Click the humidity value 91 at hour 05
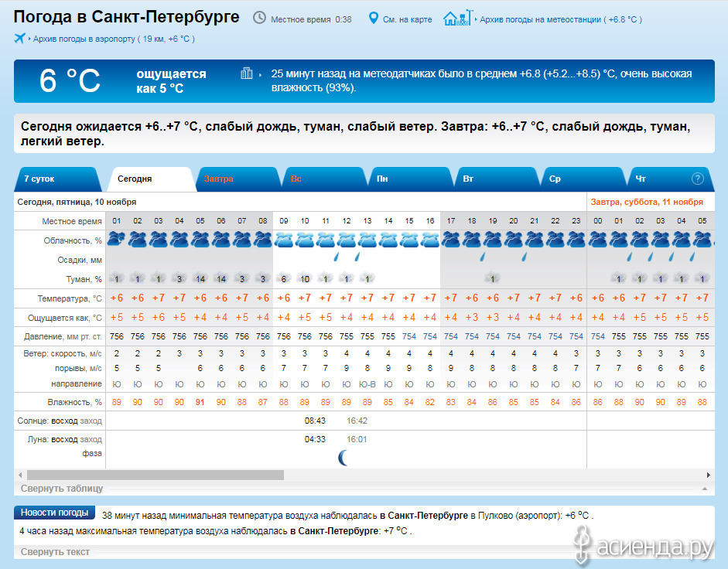This screenshot has height=569, width=728. (200, 402)
